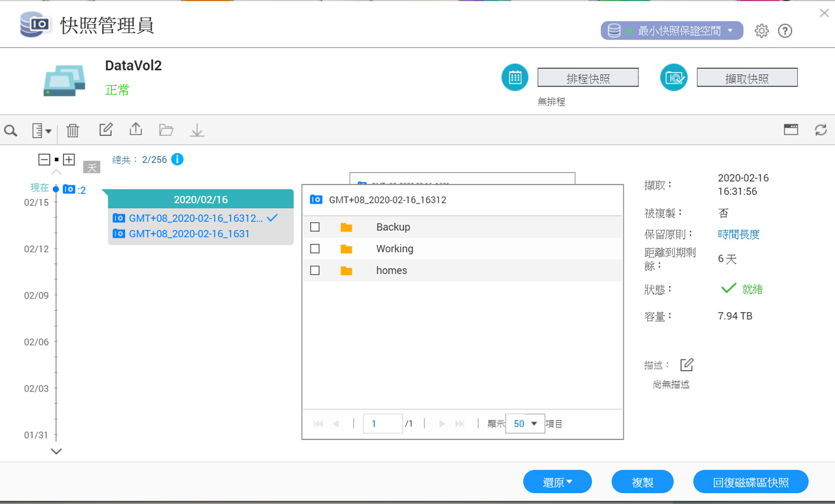Click the page number input field

tap(383, 424)
